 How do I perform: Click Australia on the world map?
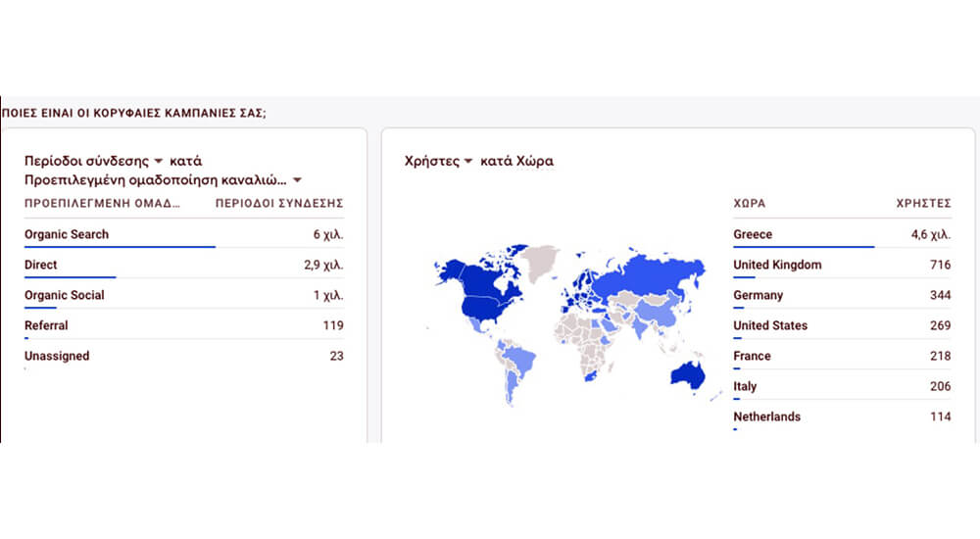click(688, 375)
